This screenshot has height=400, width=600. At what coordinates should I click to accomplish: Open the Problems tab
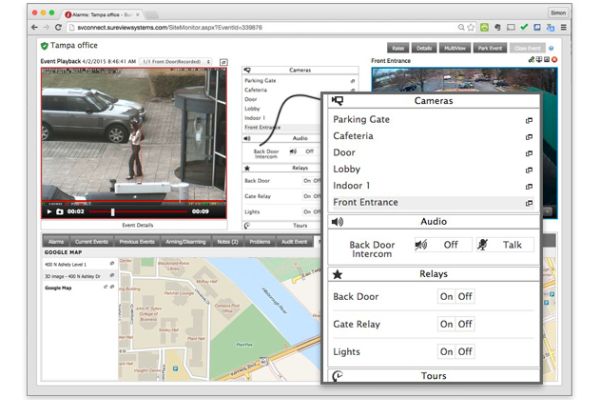point(260,242)
